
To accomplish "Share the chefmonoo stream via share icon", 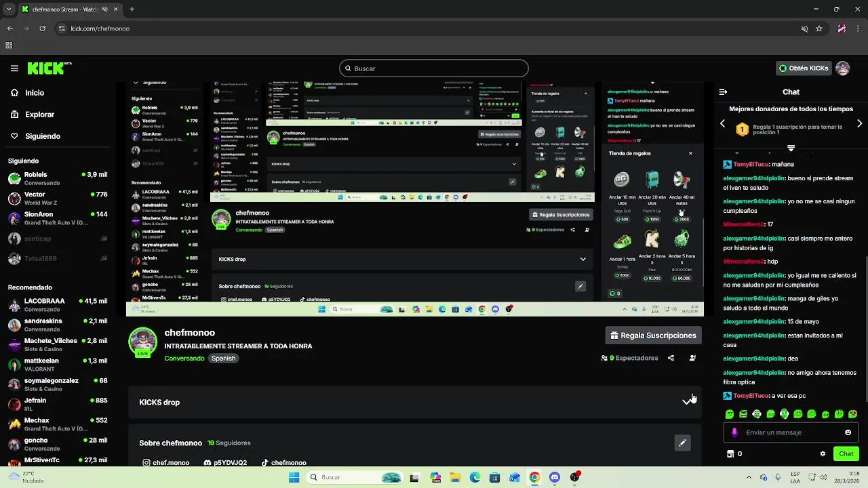I will tap(671, 358).
